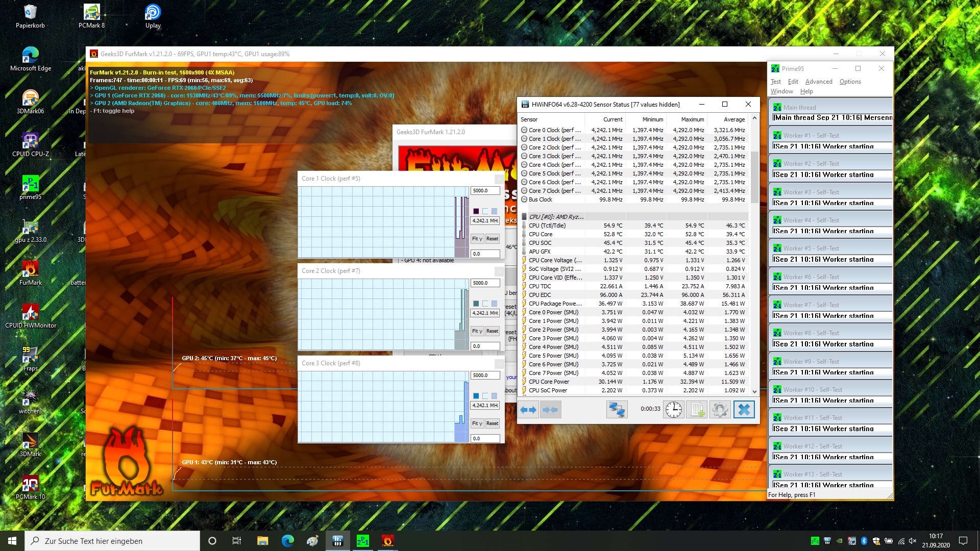The height and width of the screenshot is (551, 980).
Task: Click Sensor column header in HWiNFO
Action: [551, 119]
